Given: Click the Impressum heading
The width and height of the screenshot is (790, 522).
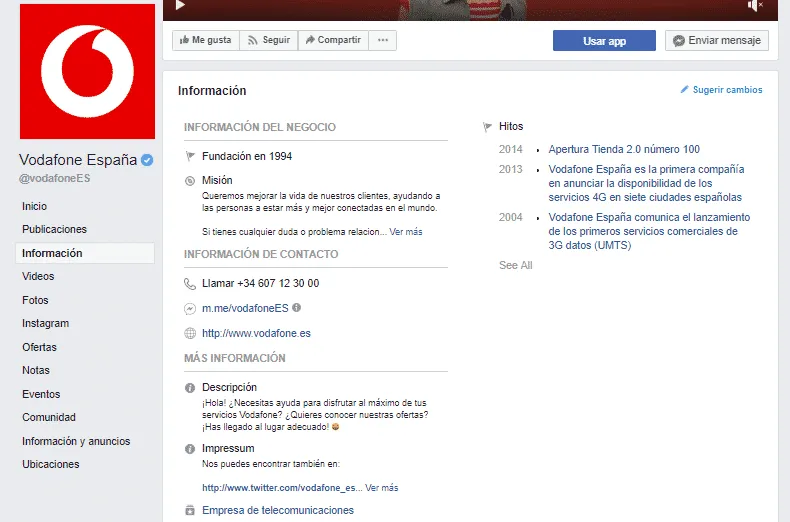Looking at the screenshot, I should point(228,448).
